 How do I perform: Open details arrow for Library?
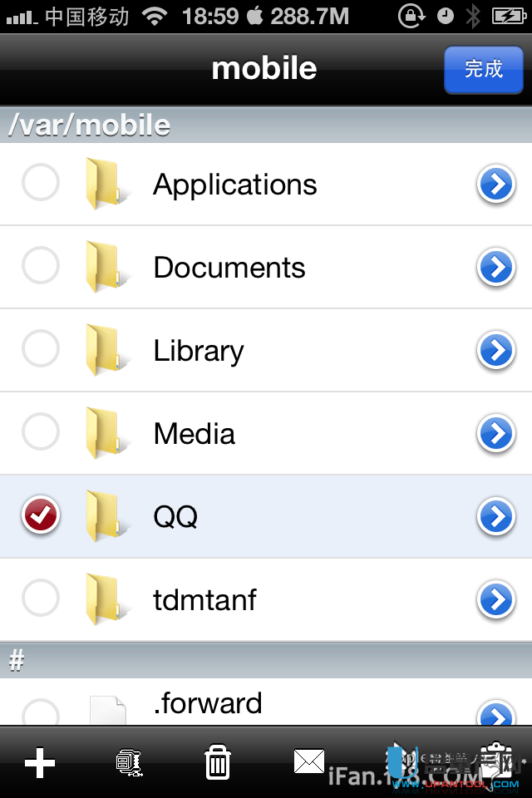click(496, 351)
